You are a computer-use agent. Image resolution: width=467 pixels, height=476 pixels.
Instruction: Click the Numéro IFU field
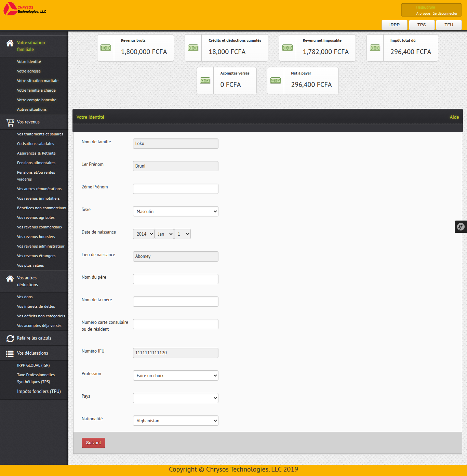coord(176,353)
